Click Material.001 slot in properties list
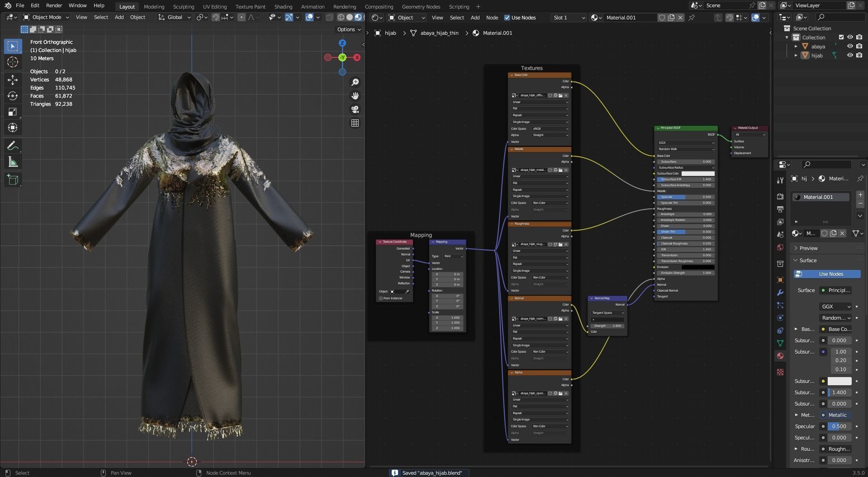This screenshot has height=477, width=868. [821, 197]
